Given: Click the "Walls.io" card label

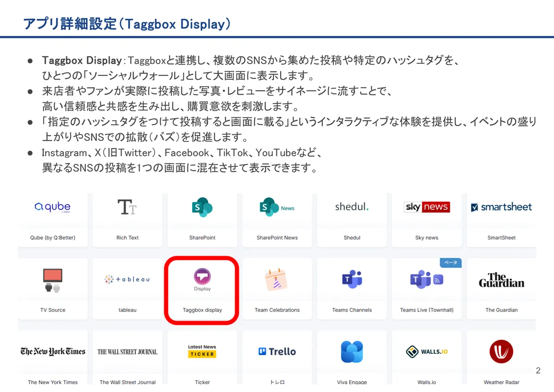Looking at the screenshot, I should coord(427,382).
